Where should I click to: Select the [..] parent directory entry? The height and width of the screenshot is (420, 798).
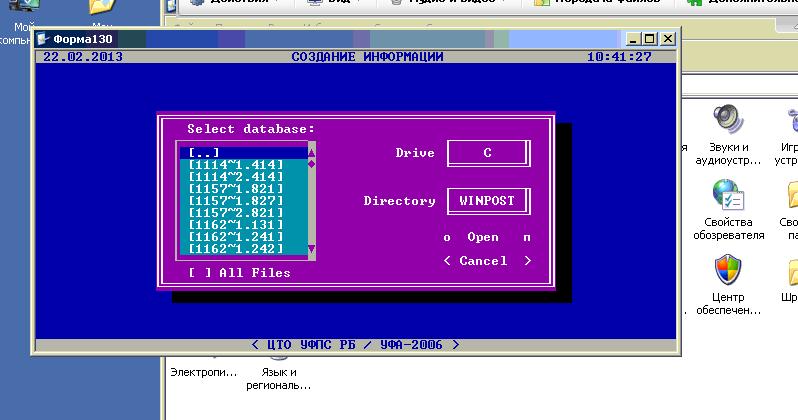pyautogui.click(x=244, y=152)
